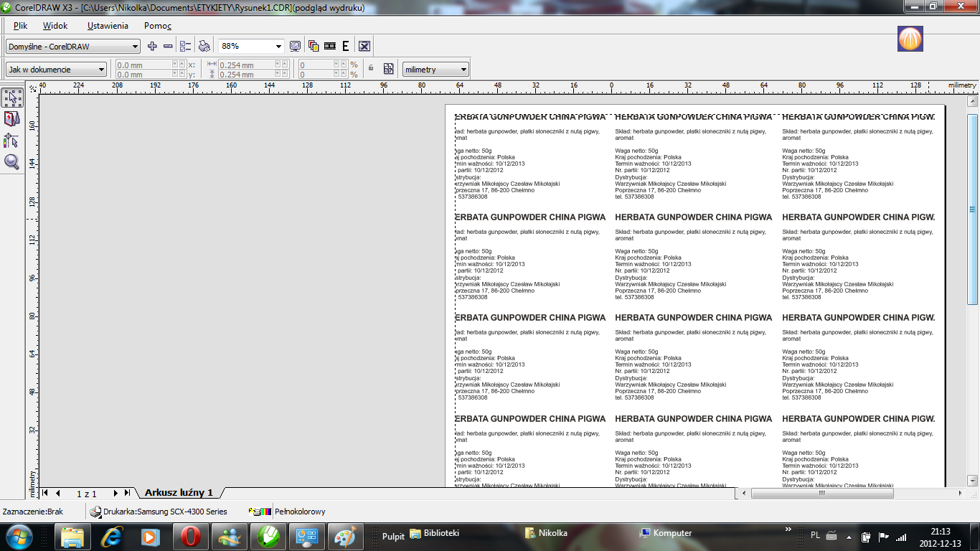The image size is (980, 551).
Task: Toggle color separations preview
Action: point(314,46)
